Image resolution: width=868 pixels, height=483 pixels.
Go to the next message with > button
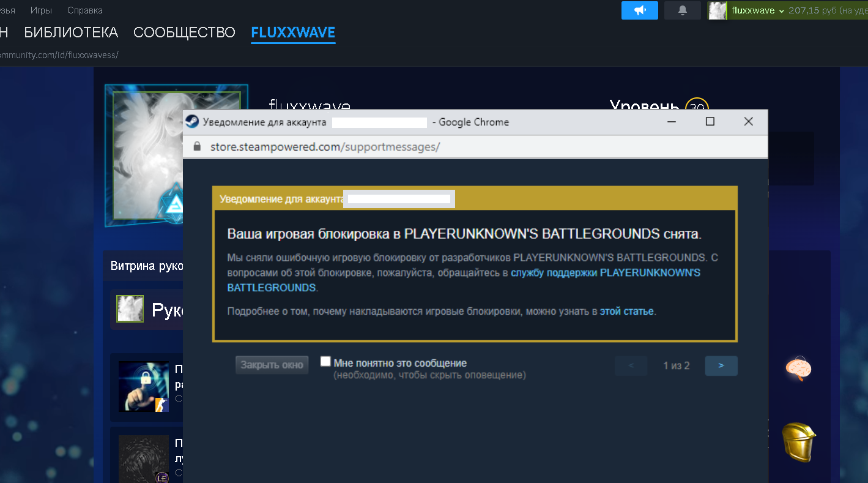coord(721,365)
